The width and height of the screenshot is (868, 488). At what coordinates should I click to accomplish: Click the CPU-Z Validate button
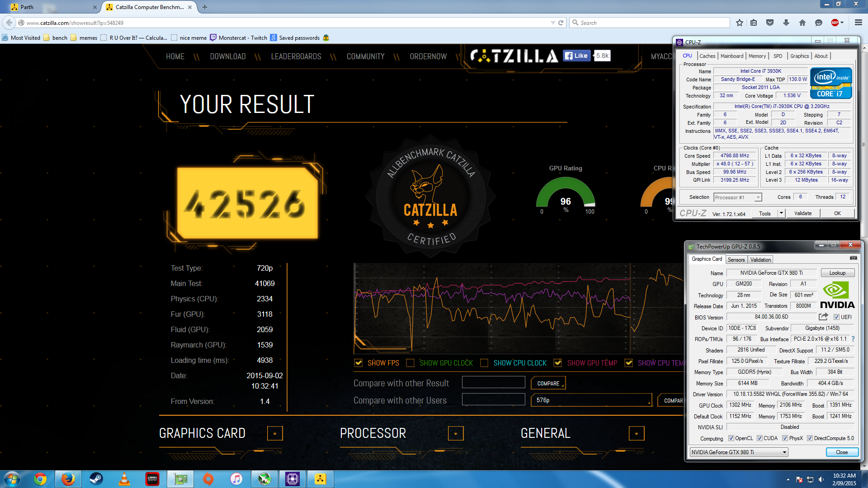(803, 213)
